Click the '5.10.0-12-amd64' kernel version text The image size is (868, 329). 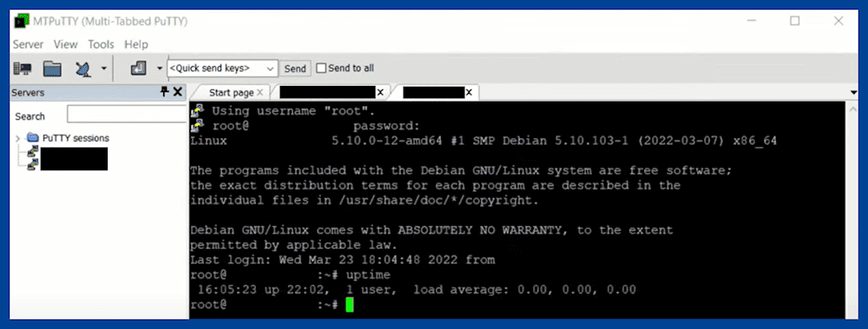386,141
